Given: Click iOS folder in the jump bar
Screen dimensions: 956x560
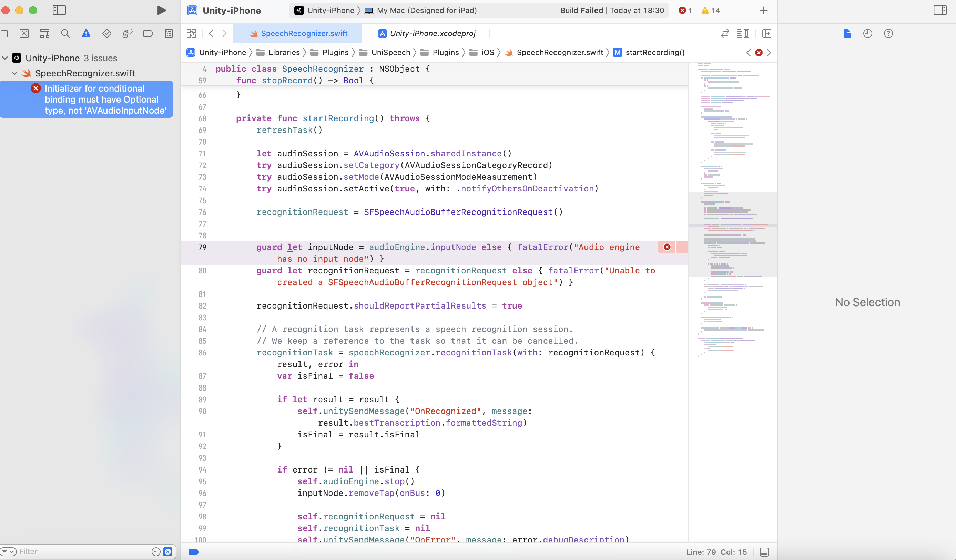Looking at the screenshot, I should (x=481, y=53).
